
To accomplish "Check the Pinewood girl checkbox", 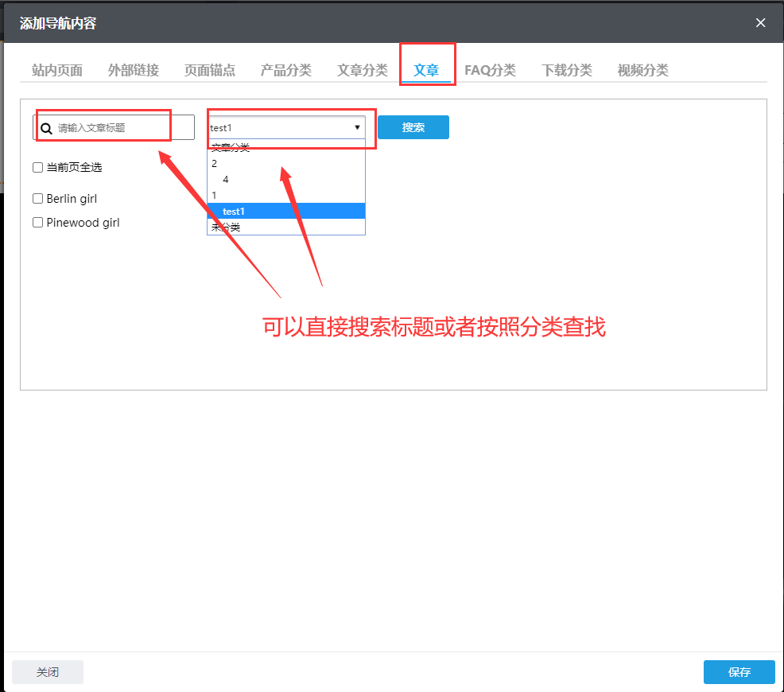I will tap(37, 223).
